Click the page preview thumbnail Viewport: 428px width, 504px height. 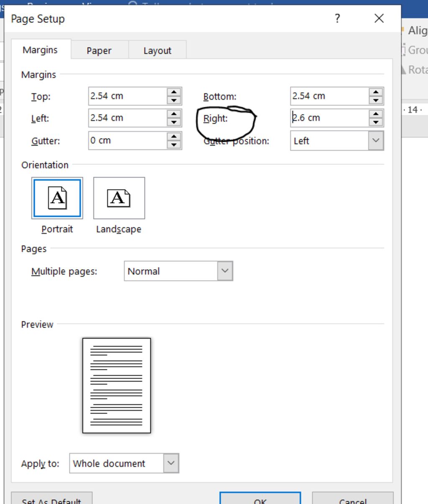(x=117, y=385)
